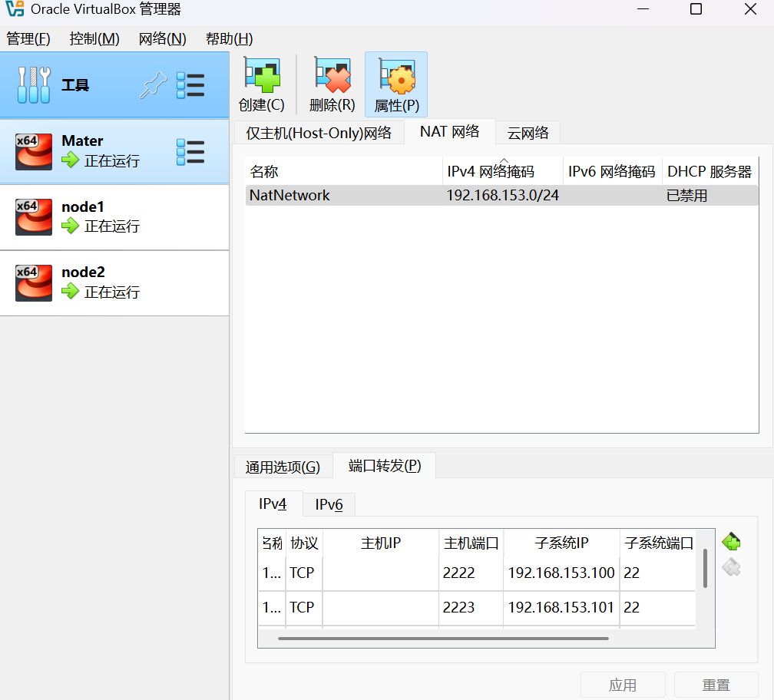Click the 主机IP column header
This screenshot has height=700, width=774.
point(381,543)
